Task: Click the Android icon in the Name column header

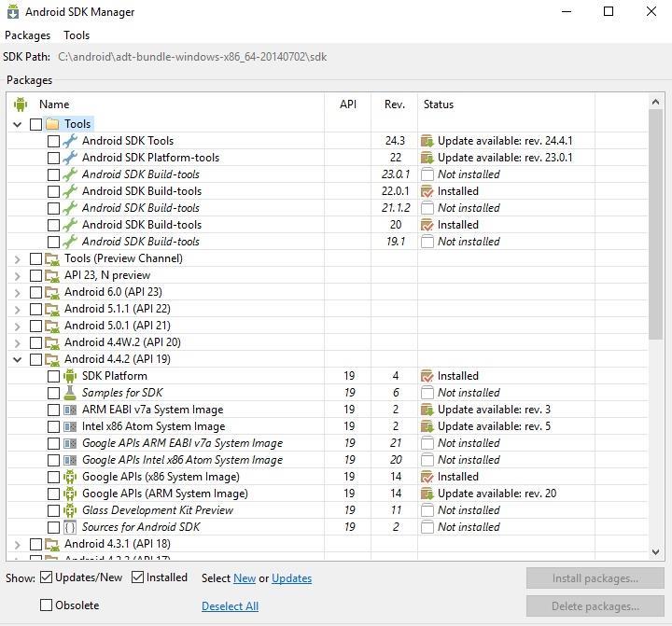Action: (x=21, y=104)
